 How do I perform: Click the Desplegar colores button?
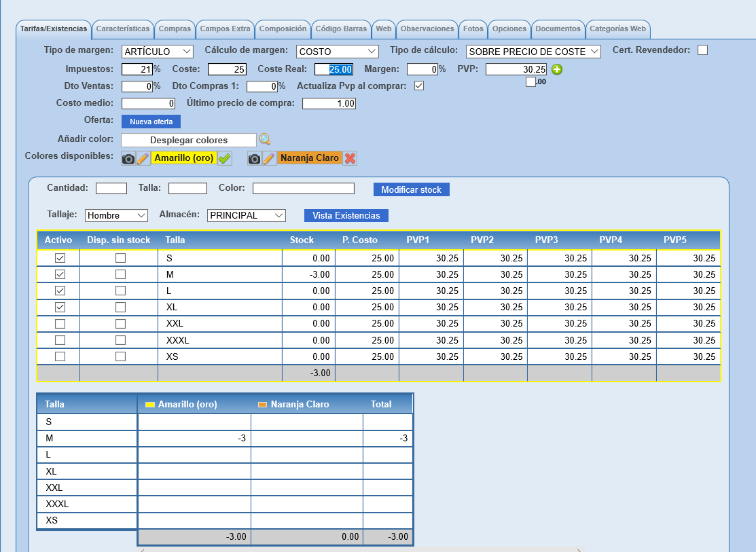(189, 140)
